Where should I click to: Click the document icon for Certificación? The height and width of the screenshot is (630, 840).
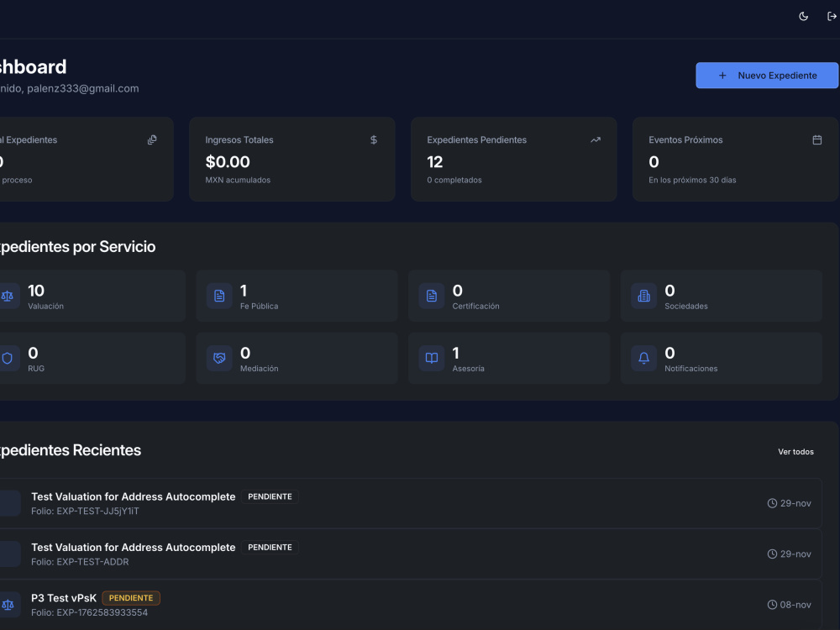(x=432, y=296)
